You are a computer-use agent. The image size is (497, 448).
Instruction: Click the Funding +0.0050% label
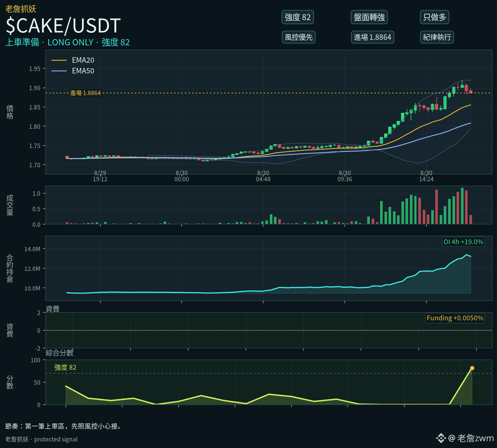tap(455, 318)
